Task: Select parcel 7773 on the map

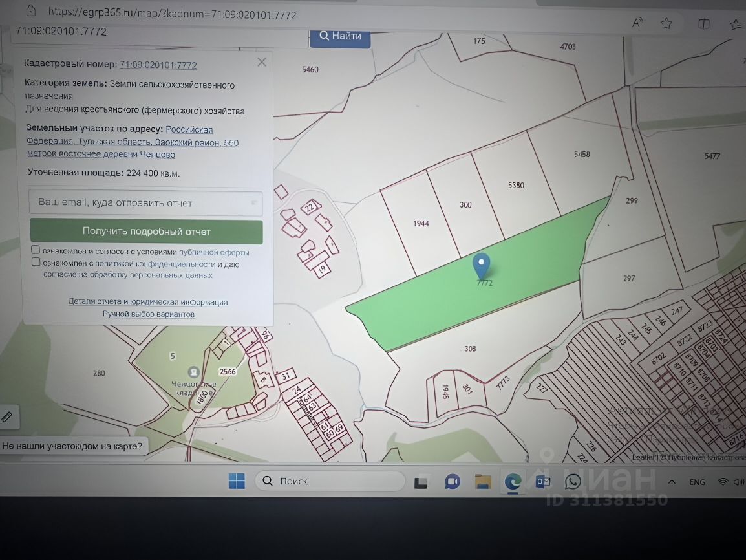Action: point(503,383)
